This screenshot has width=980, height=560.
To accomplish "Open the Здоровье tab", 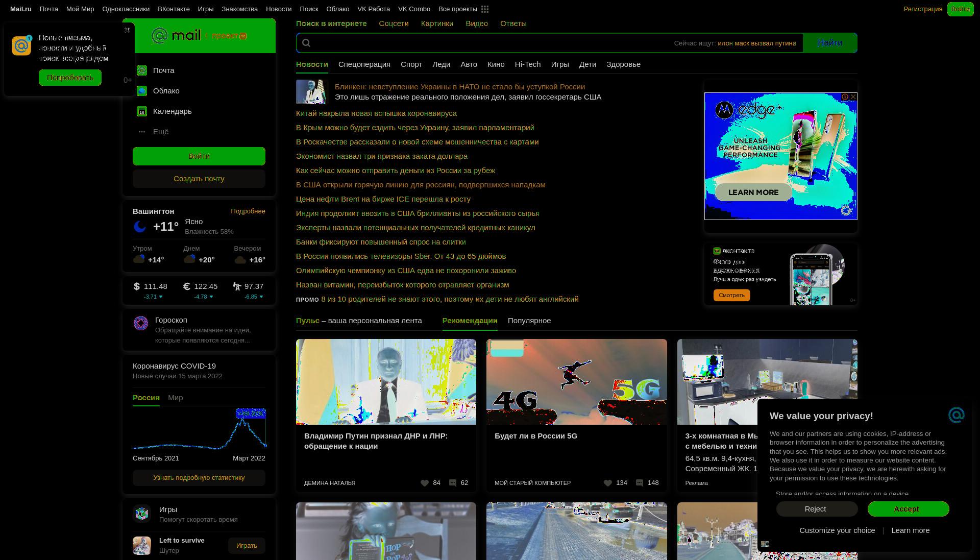I will click(x=623, y=64).
